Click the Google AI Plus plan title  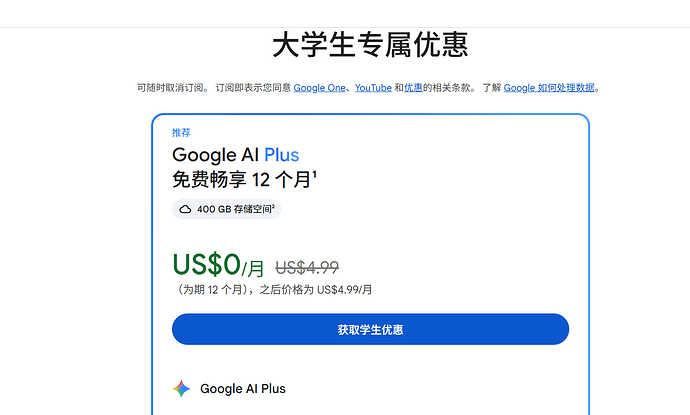pos(235,155)
